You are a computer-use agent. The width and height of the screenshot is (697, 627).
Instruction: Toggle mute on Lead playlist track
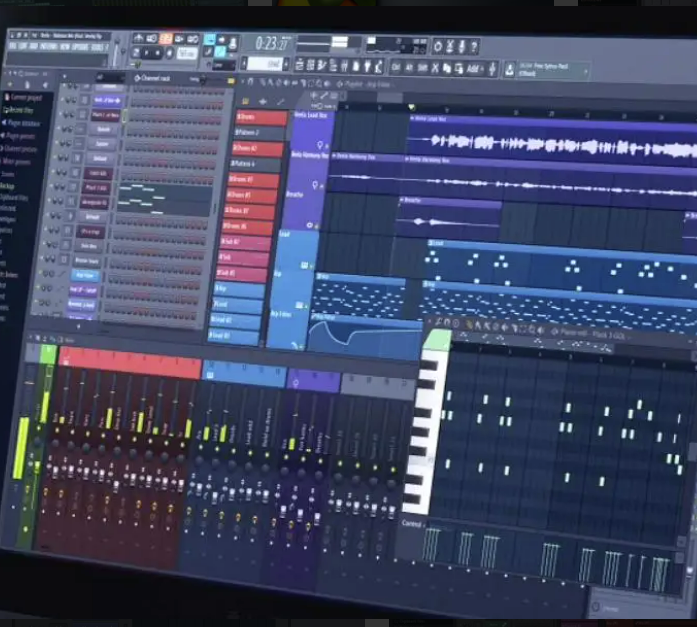[311, 266]
